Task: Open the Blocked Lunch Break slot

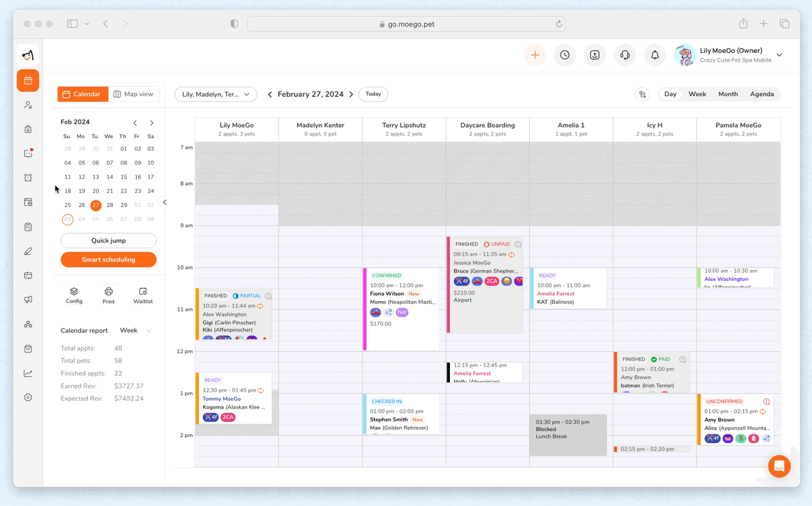Action: [568, 435]
